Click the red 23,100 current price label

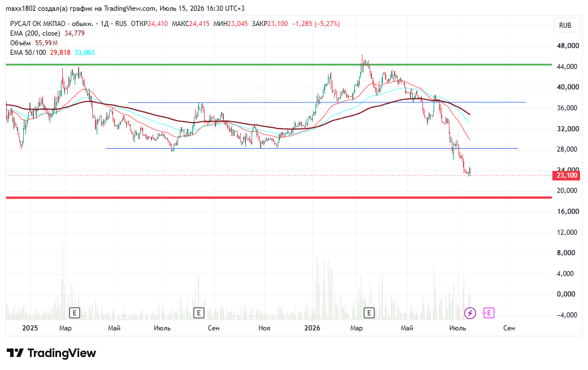pyautogui.click(x=567, y=175)
